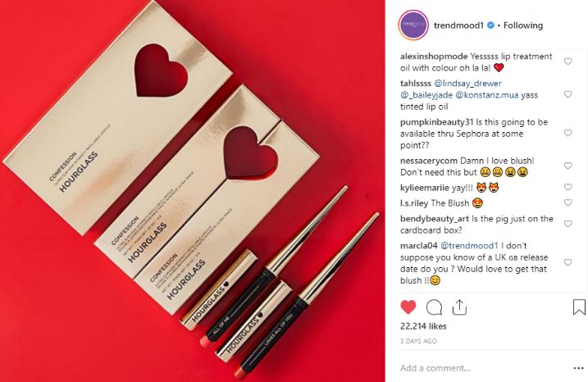Save the post with bookmark icon
This screenshot has width=588, height=382.
click(x=579, y=307)
